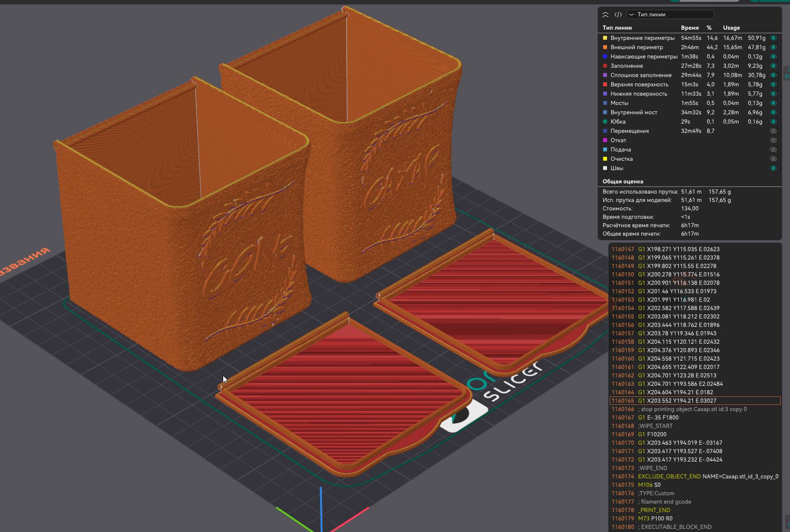Show Очистка wipe moves
The image size is (790, 532).
pos(774,159)
